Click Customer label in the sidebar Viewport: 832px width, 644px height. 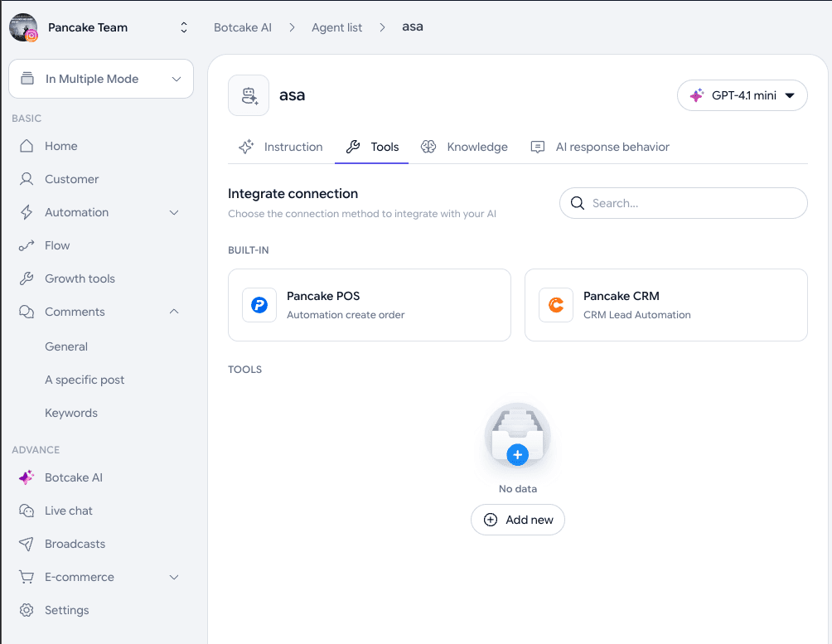(x=71, y=179)
